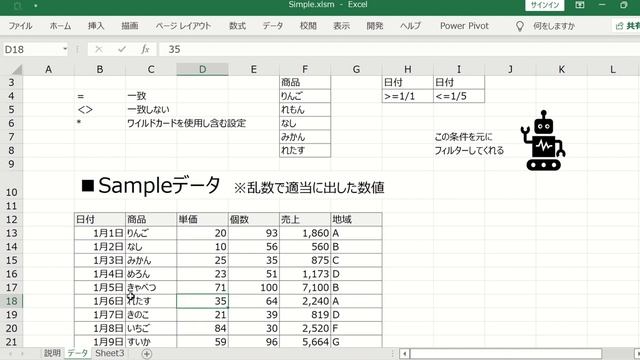Select ワイルドカードを使用し含む設定 cell

(x=187, y=123)
